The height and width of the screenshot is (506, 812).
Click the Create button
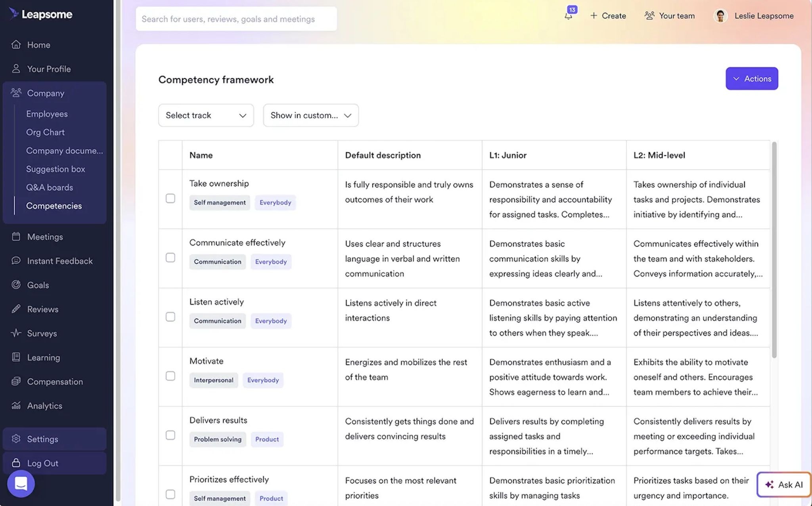608,16
